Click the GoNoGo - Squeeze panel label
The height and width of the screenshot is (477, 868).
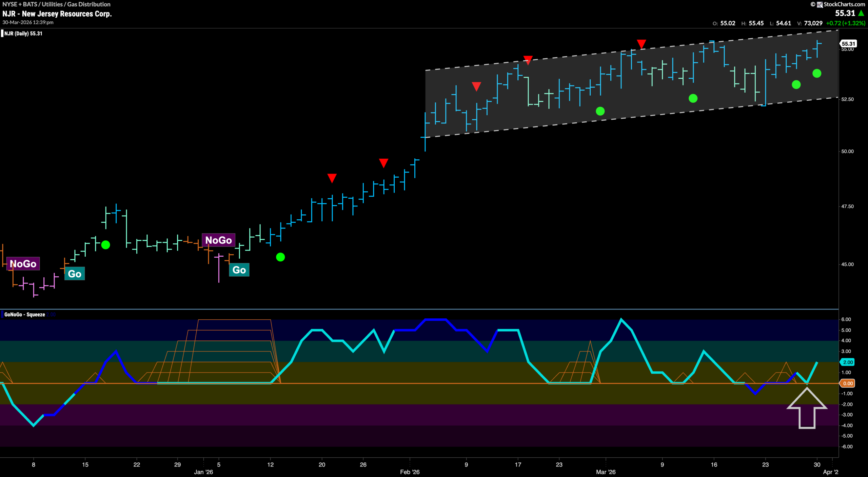pos(24,315)
